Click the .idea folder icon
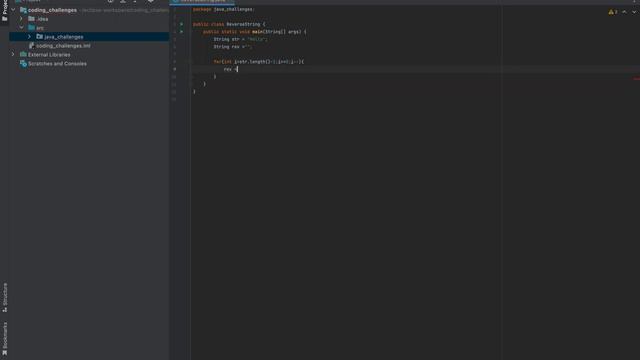 pyautogui.click(x=31, y=19)
